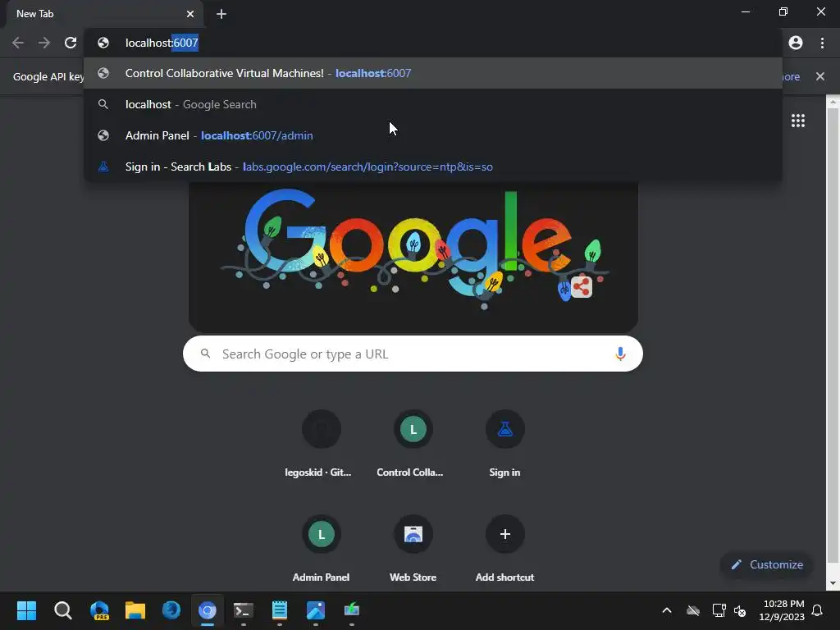Open the network status tray icon
840x630 pixels.
[x=719, y=610]
